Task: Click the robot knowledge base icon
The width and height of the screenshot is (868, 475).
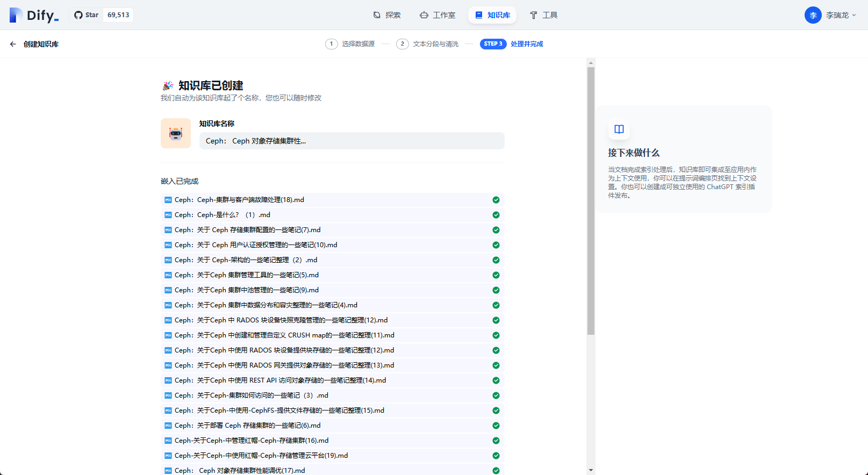Action: click(x=176, y=133)
